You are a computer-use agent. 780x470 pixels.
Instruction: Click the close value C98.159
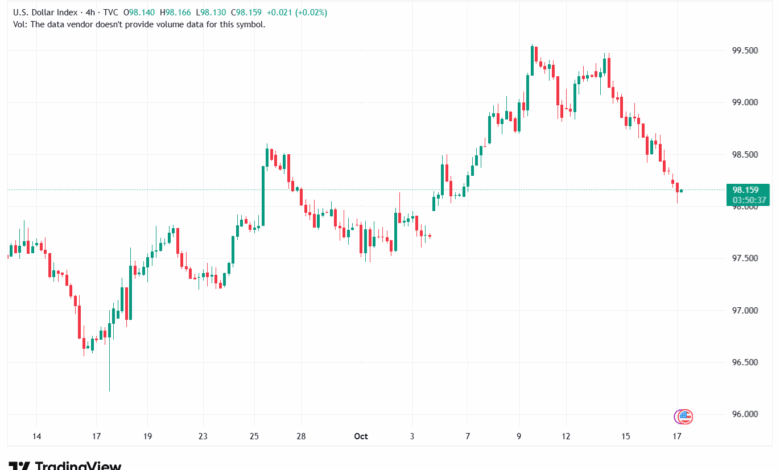[246, 12]
